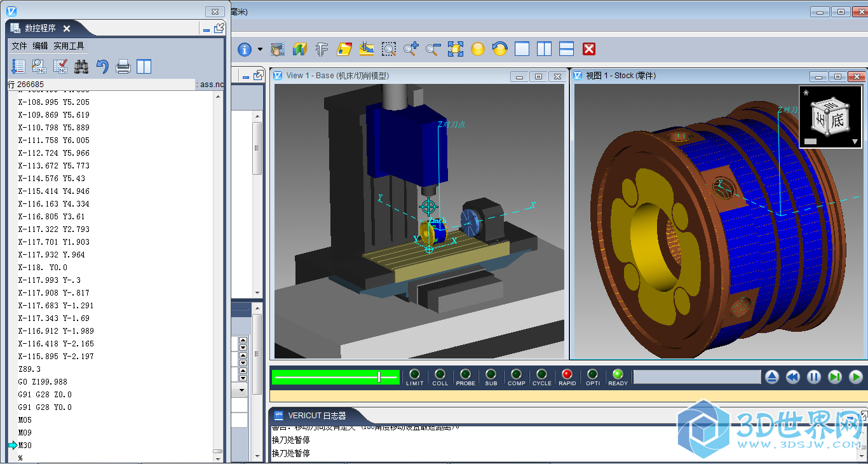Click the green READY indicator light
The image size is (868, 464).
pyautogui.click(x=618, y=374)
